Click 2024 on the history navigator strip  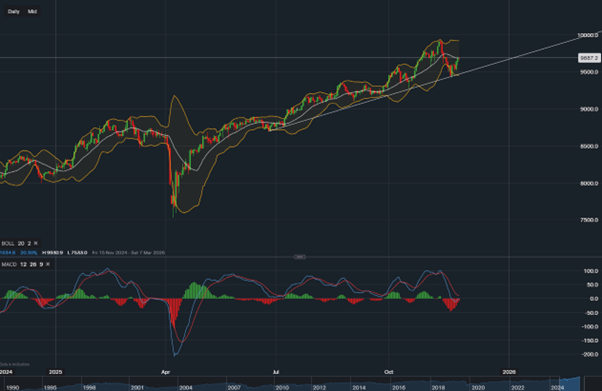(557, 388)
